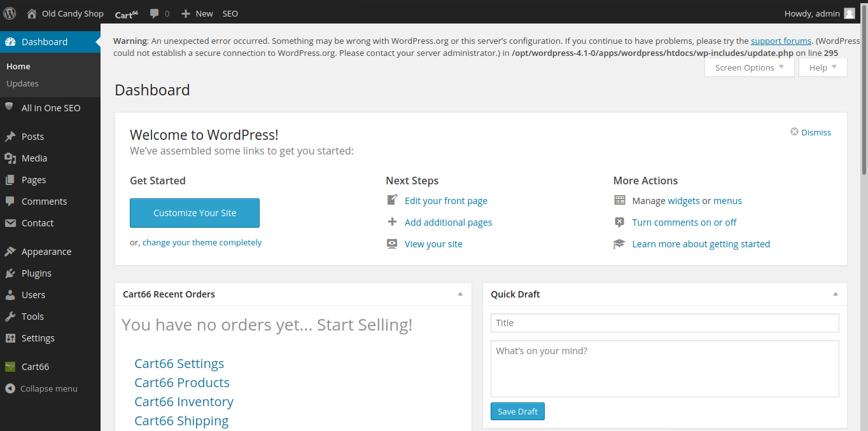Click the Customize Your Site button

(x=195, y=213)
